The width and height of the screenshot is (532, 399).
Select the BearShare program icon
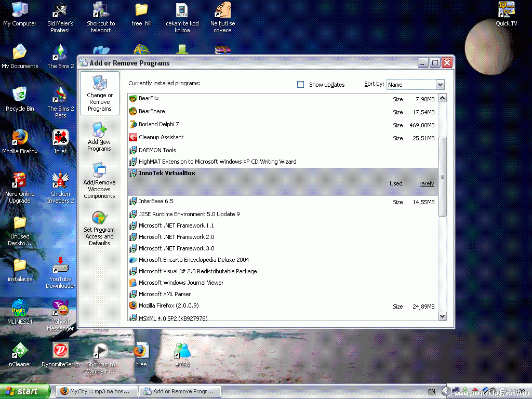[x=132, y=111]
